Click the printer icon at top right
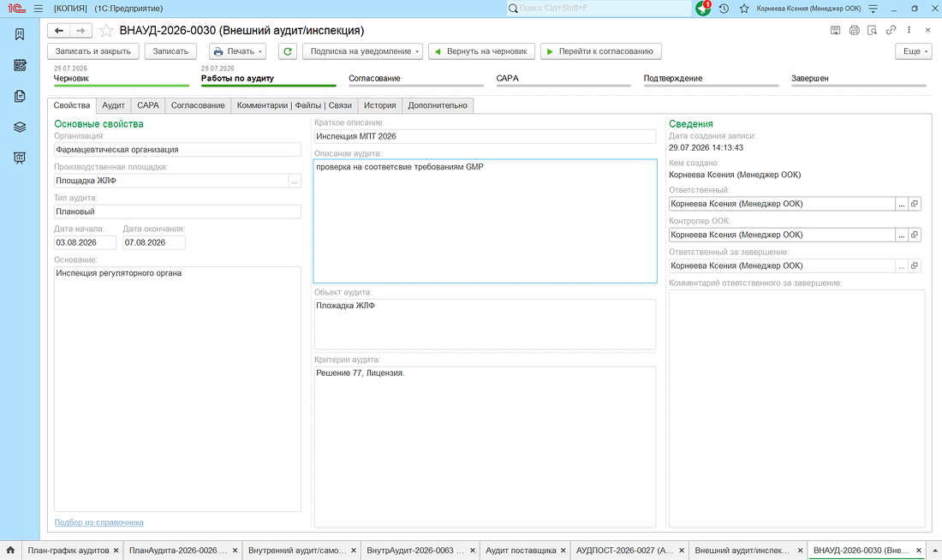Viewport: 942px width, 560px height. coord(855,30)
